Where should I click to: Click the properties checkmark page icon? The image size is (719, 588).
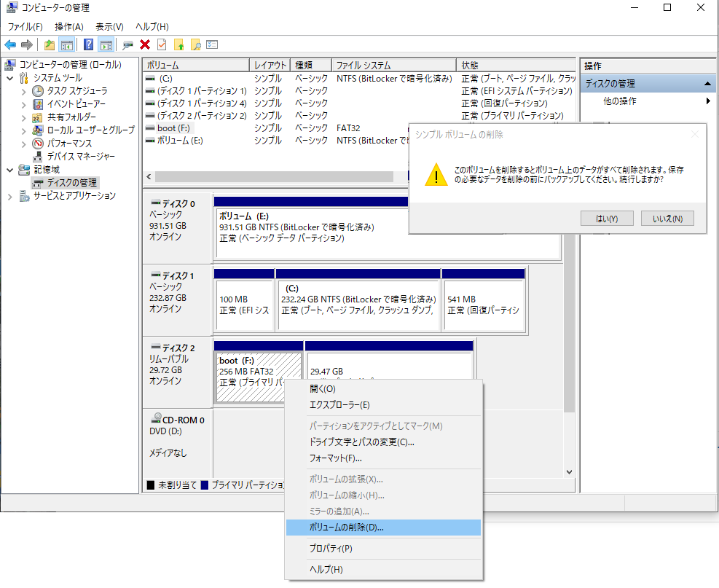(x=162, y=44)
